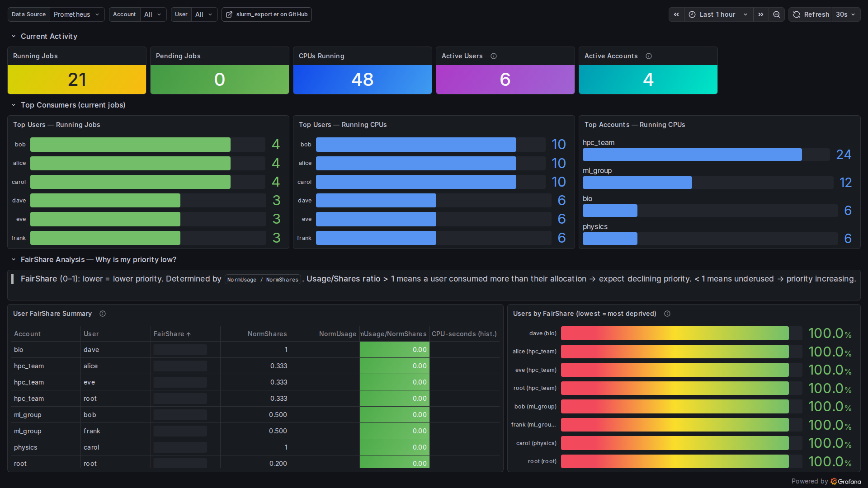This screenshot has width=868, height=488.
Task: Click carol (physics) gauge label
Action: pyautogui.click(x=536, y=443)
